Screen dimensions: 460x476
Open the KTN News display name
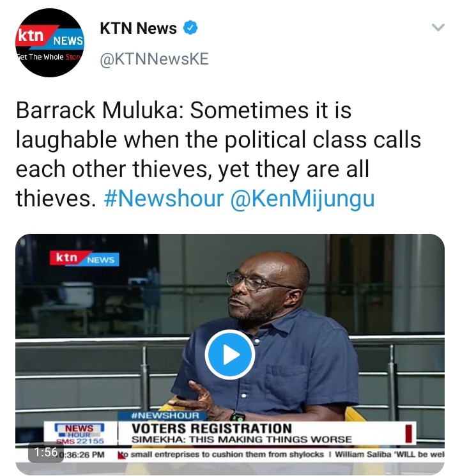tap(138, 28)
